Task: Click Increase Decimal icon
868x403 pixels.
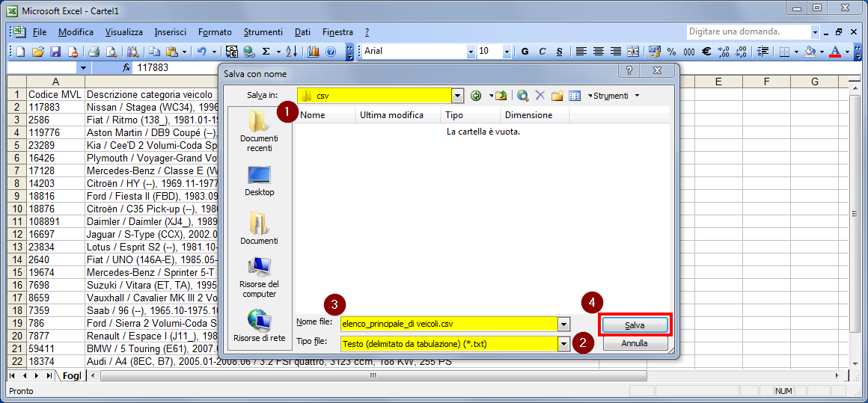Action: pos(724,52)
